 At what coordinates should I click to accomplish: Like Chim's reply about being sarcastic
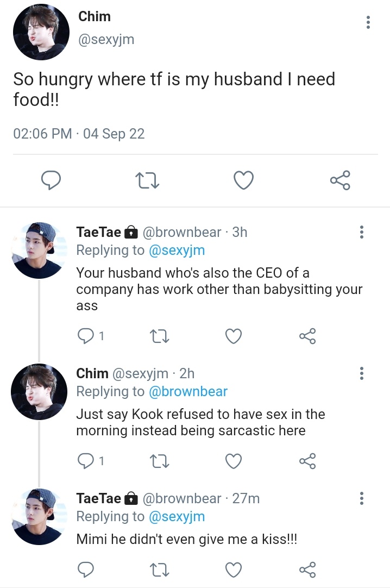pyautogui.click(x=234, y=461)
